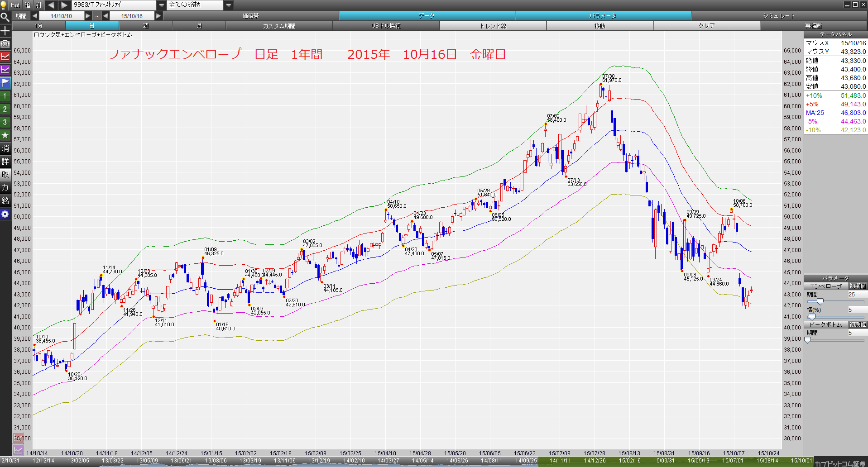This screenshot has width=868, height=467.
Task: Click the blue flag icon
Action: click(5, 83)
